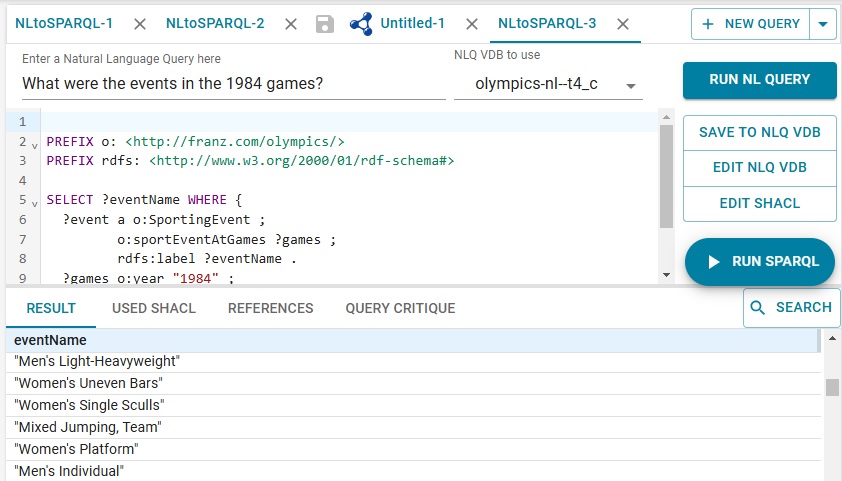Switch to the Used SHACL tab
The image size is (842, 481).
pyautogui.click(x=154, y=308)
